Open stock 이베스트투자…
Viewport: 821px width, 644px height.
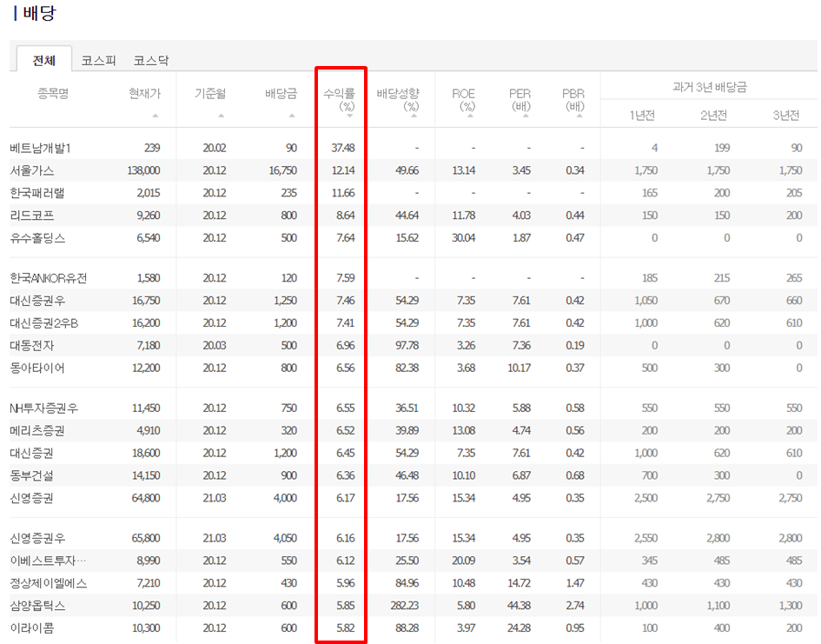pos(48,561)
